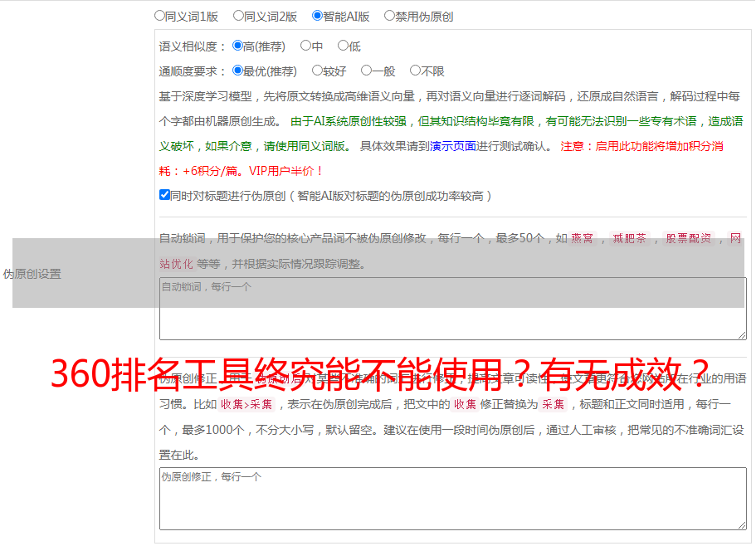Set 通顺度要求 to 最优(推荐)

tap(237, 71)
